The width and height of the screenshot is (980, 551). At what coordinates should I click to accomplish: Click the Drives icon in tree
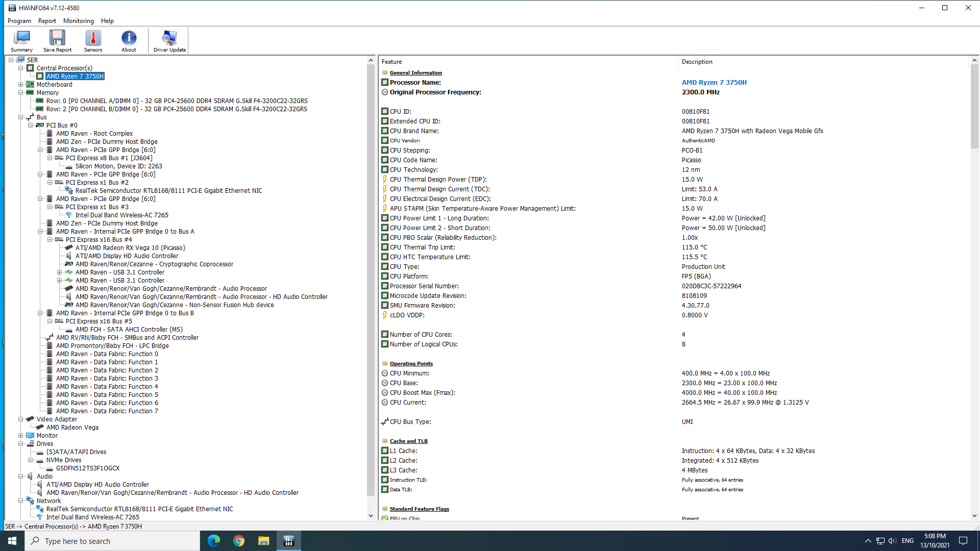pyautogui.click(x=30, y=444)
